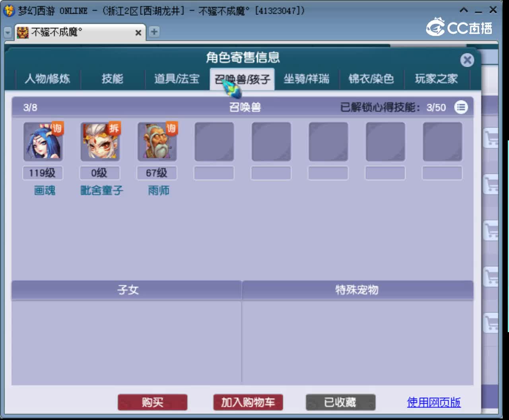Select the 画魂 pet portrait
This screenshot has height=420, width=509.
(43, 142)
